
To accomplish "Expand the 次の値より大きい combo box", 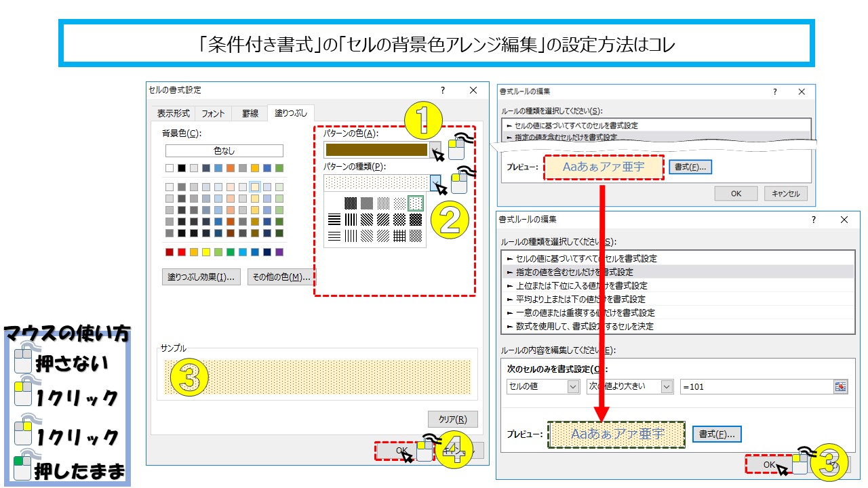I will pyautogui.click(x=667, y=386).
